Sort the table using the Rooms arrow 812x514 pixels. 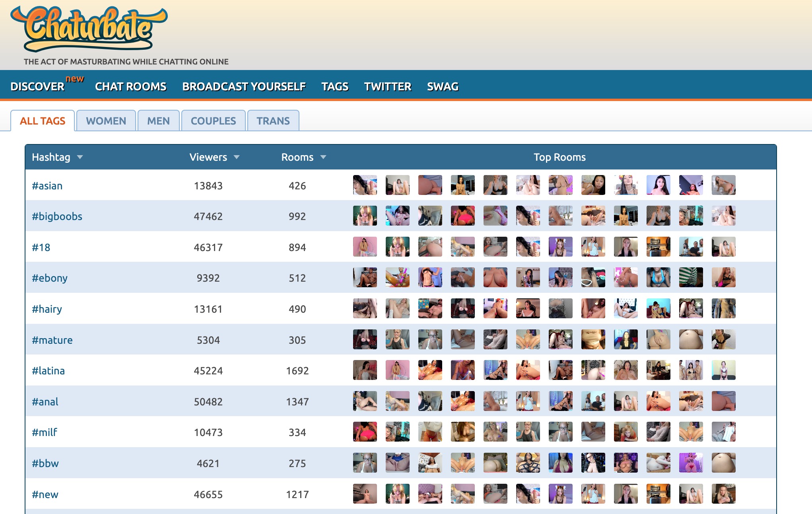click(x=323, y=157)
